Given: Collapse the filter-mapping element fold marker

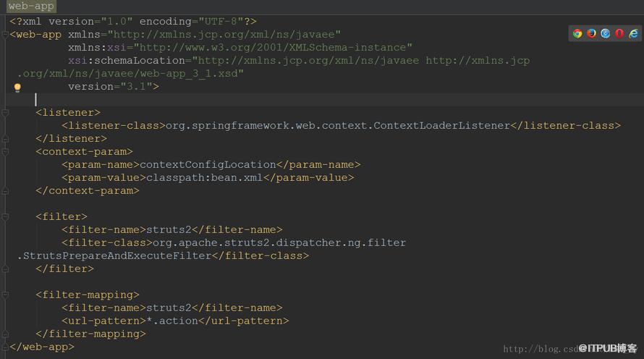Looking at the screenshot, I should [x=5, y=295].
